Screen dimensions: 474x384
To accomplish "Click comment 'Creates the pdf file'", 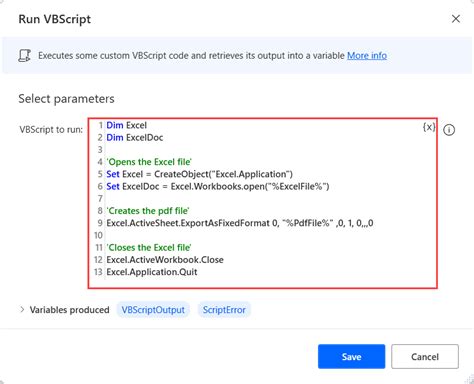I will click(148, 211).
